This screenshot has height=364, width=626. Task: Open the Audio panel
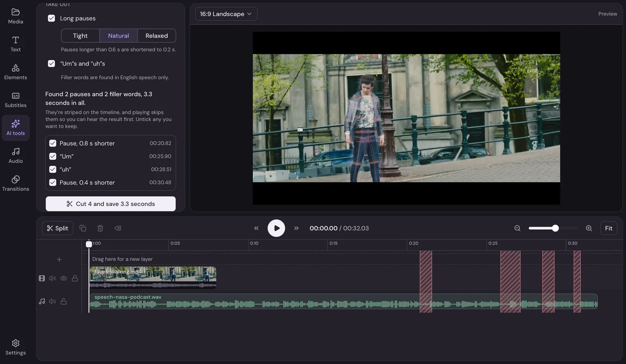(x=16, y=156)
